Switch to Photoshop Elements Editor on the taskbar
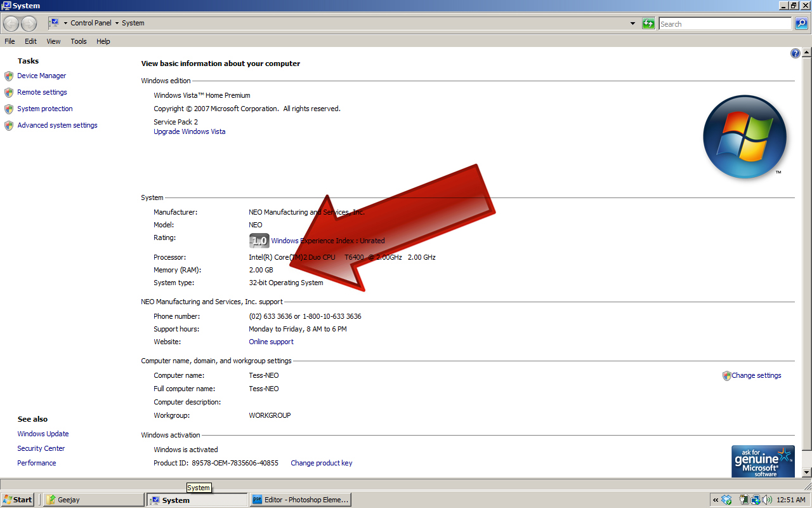The width and height of the screenshot is (812, 508). (x=300, y=499)
